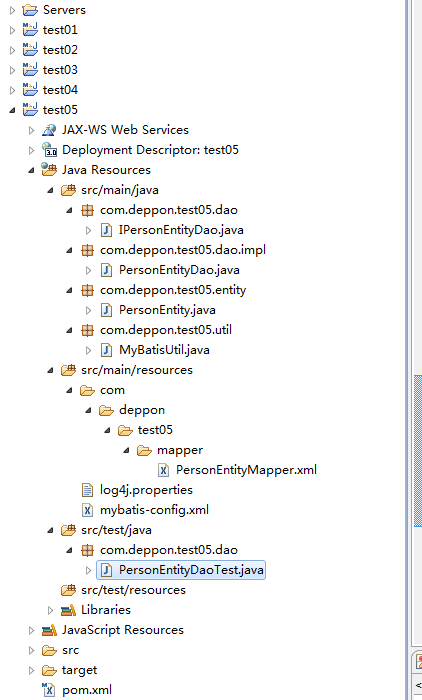Select mybatis-config.xml file name
Image resolution: width=422 pixels, height=700 pixels.
point(155,510)
